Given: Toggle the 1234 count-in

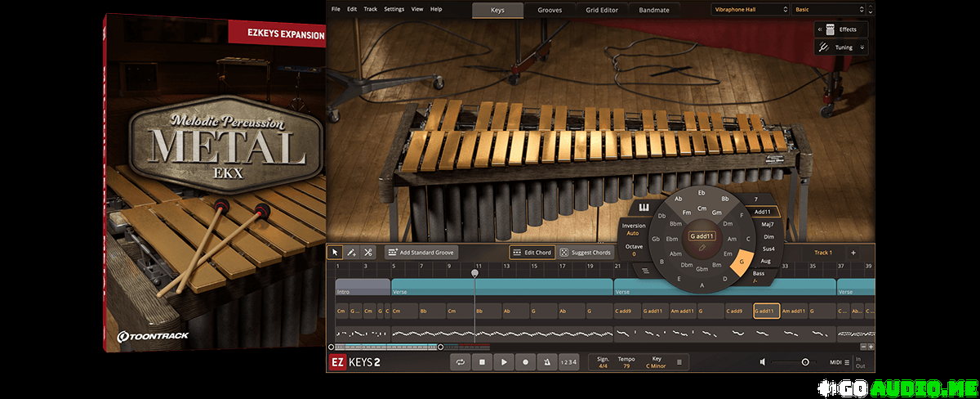Looking at the screenshot, I should (x=569, y=361).
